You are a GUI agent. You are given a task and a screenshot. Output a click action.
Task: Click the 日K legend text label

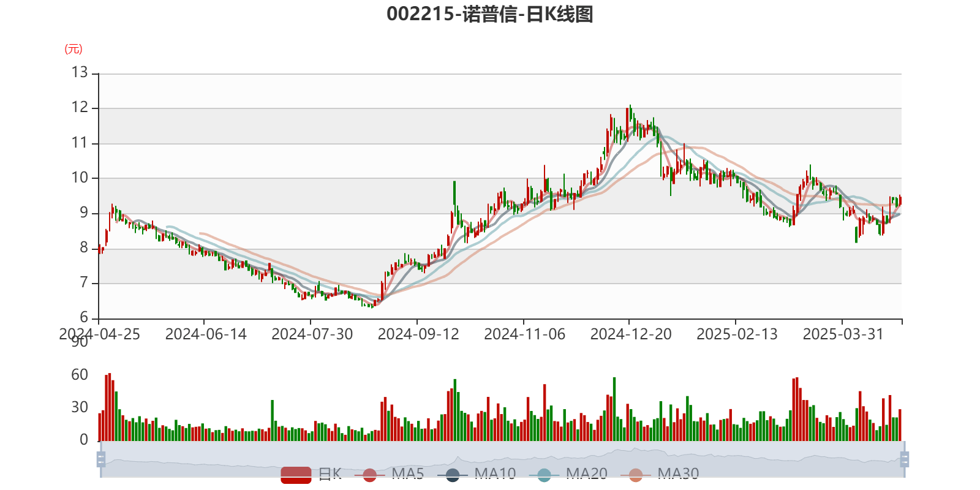click(330, 474)
